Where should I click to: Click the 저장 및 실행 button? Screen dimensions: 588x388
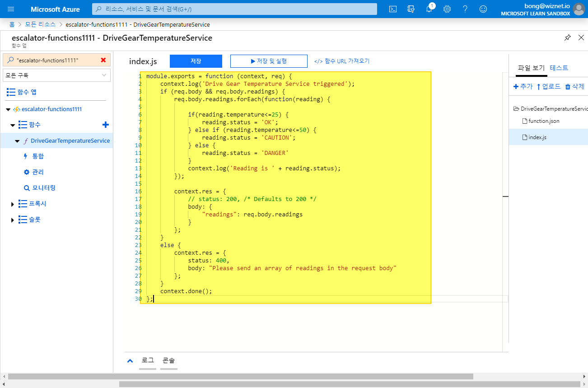coord(269,61)
